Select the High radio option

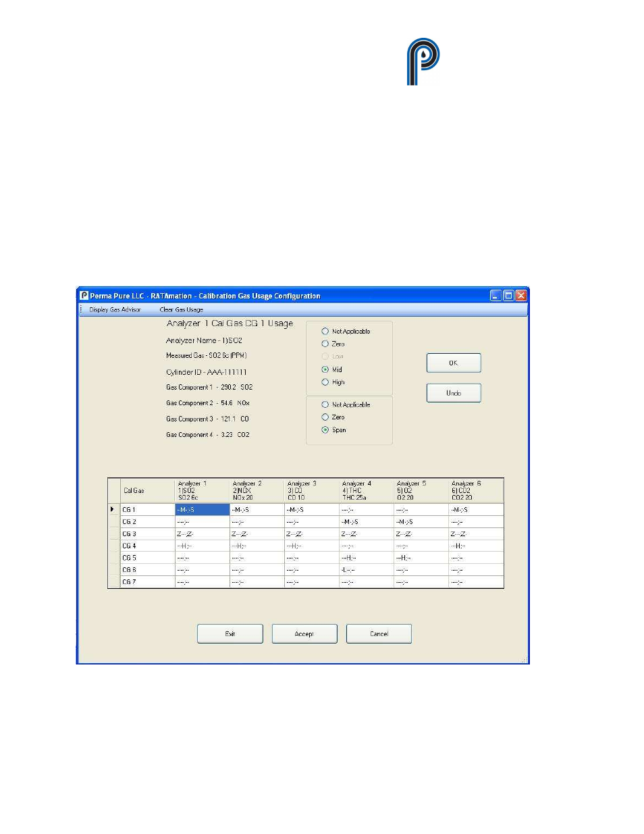[333, 382]
